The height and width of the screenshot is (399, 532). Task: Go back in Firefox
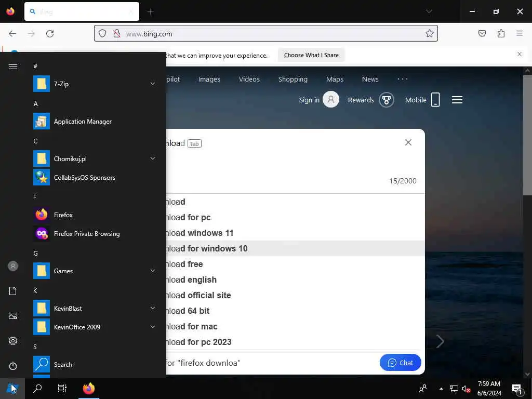(12, 34)
